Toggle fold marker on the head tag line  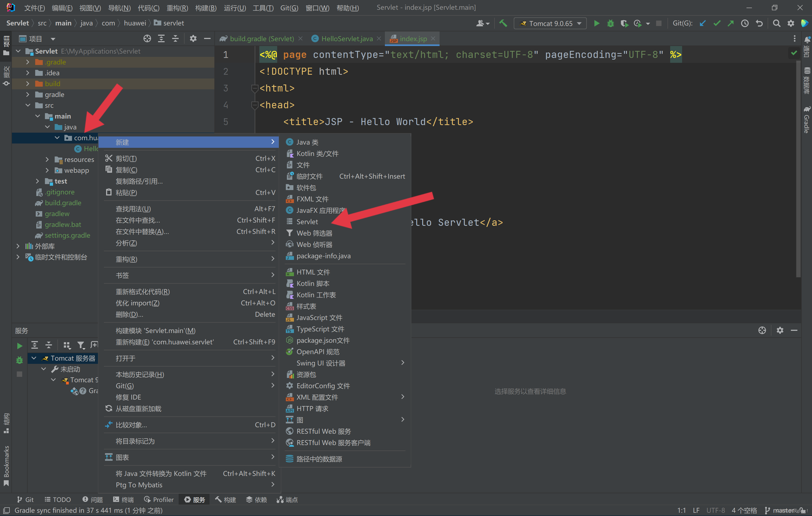coord(255,105)
